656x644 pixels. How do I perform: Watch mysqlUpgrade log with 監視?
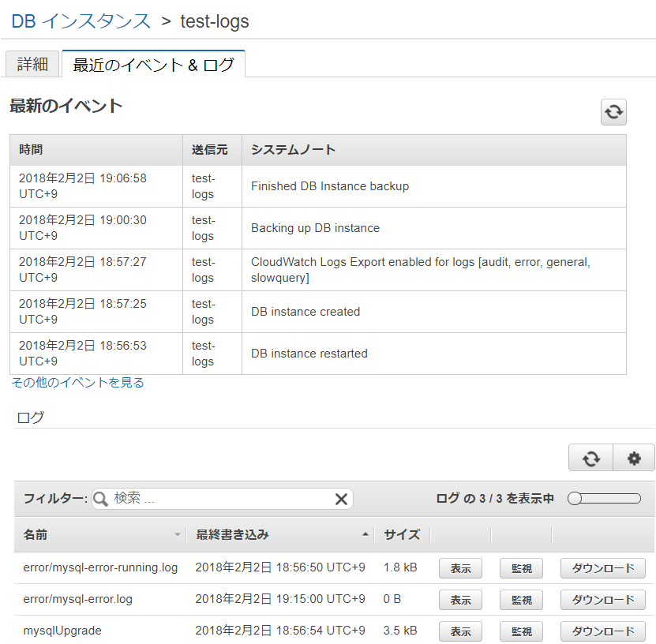521,631
